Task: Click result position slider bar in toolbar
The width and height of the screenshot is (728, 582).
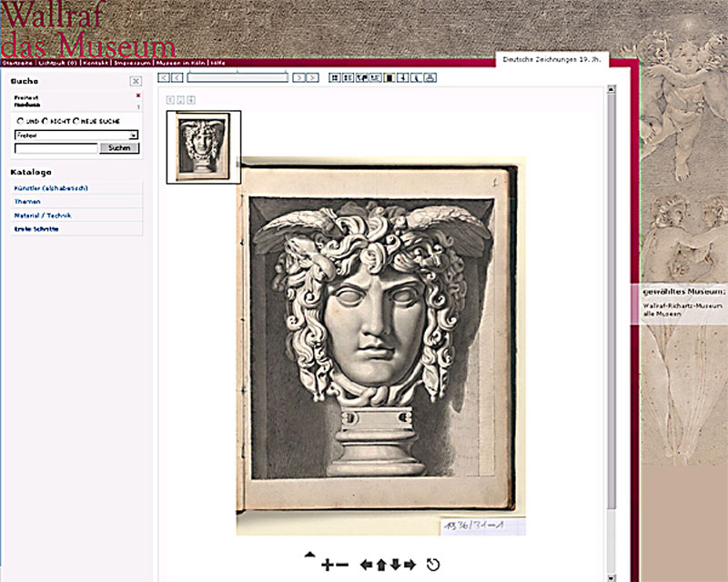Action: tap(238, 77)
